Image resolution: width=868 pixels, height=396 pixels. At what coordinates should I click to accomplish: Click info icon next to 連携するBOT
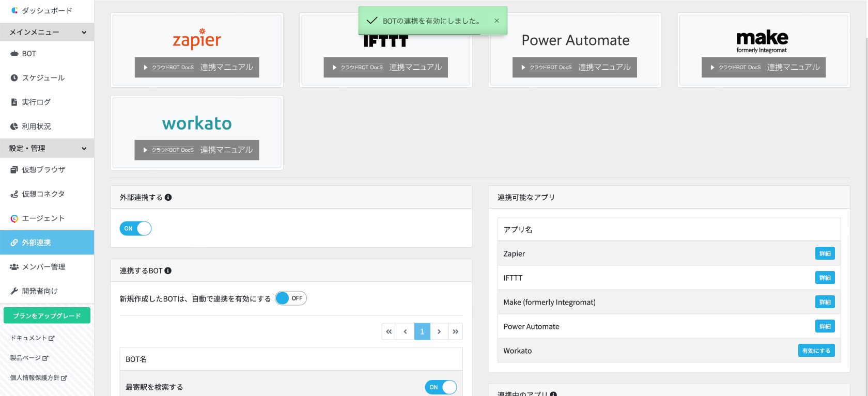[x=168, y=271]
